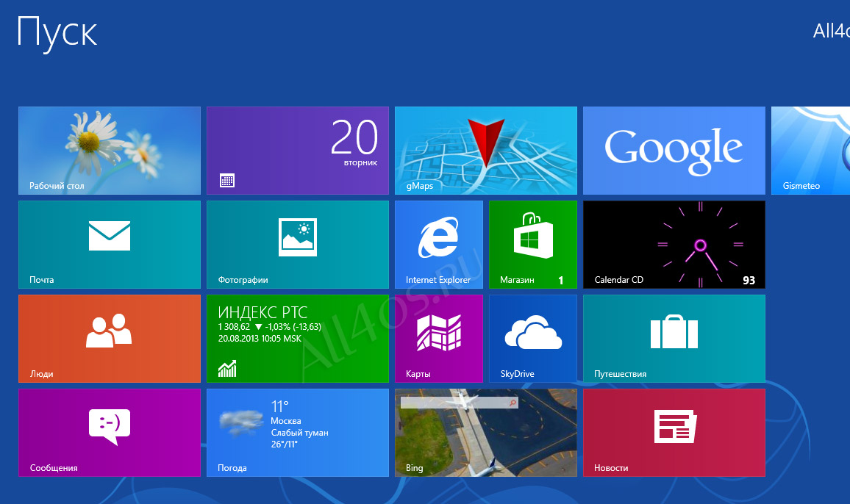Screen dimensions: 850x504
Task: Open the Почта mail tile
Action: (x=110, y=245)
